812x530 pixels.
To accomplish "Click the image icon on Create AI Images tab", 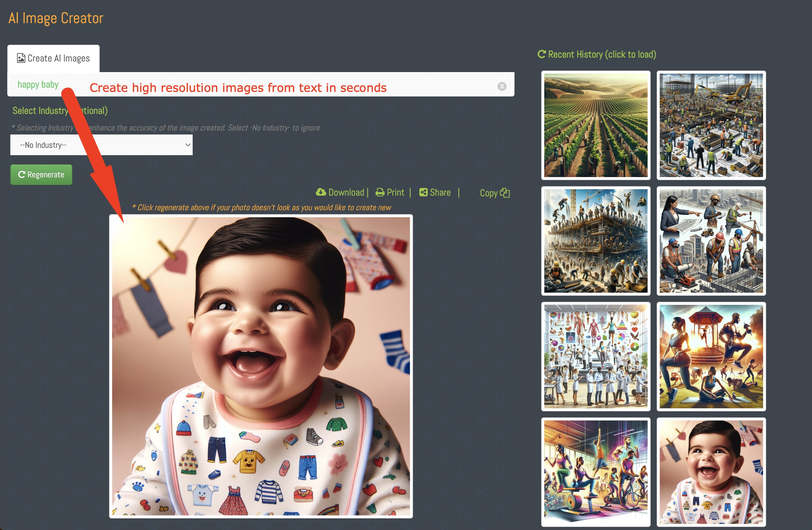I will pos(21,58).
